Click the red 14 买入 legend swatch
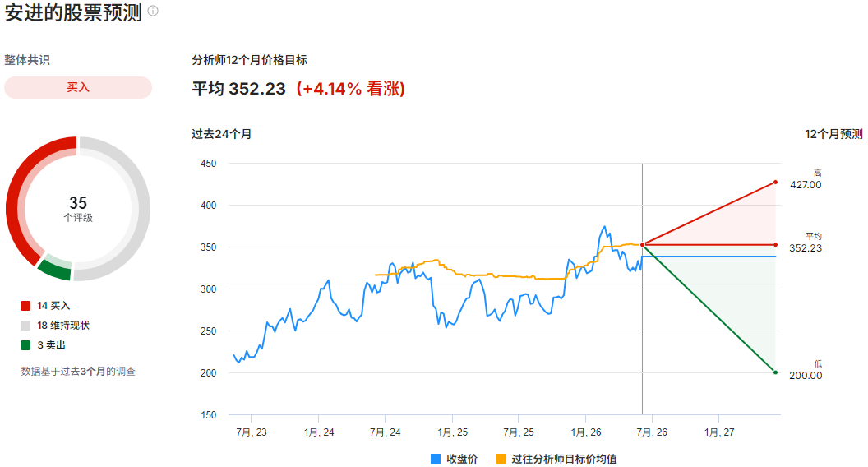The height and width of the screenshot is (467, 868). pyautogui.click(x=25, y=306)
